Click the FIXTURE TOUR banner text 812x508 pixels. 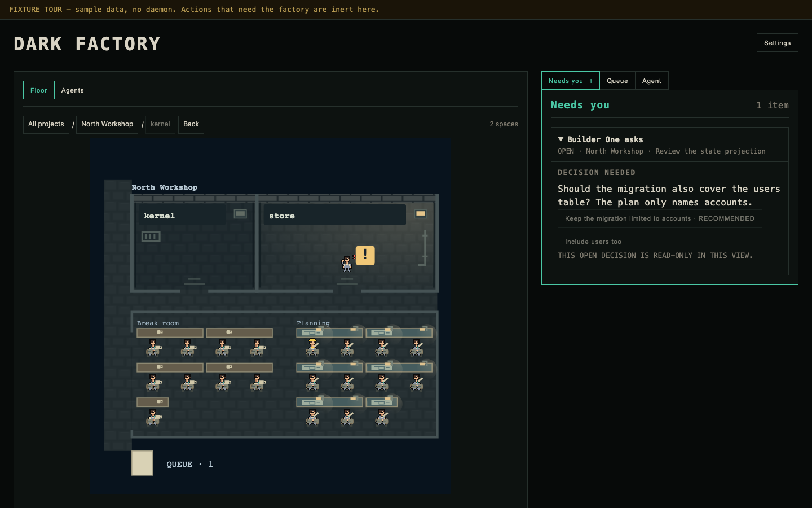tap(194, 10)
